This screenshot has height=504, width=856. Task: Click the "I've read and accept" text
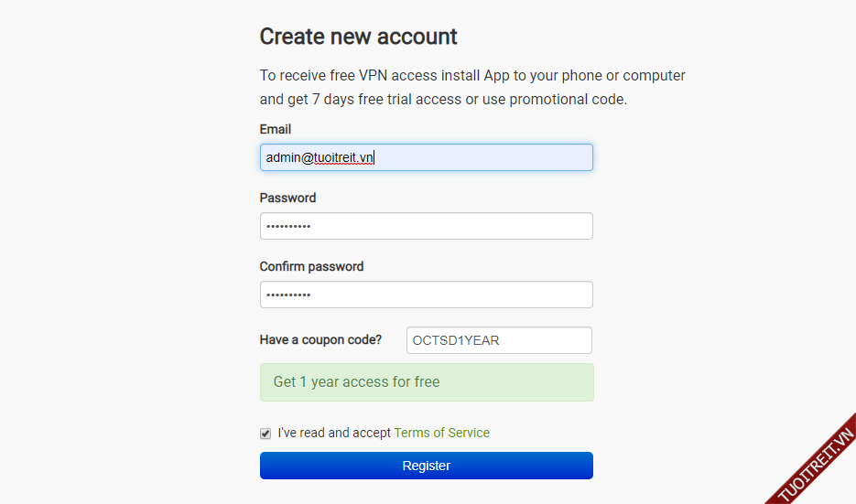pyautogui.click(x=334, y=433)
